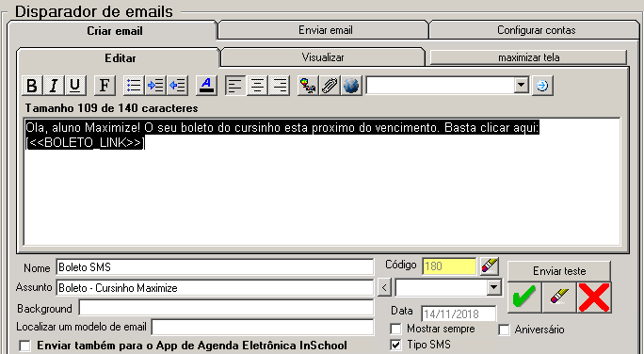Viewport: 644px width, 354px height.
Task: Click the Enviar teste button
Action: coord(559,271)
